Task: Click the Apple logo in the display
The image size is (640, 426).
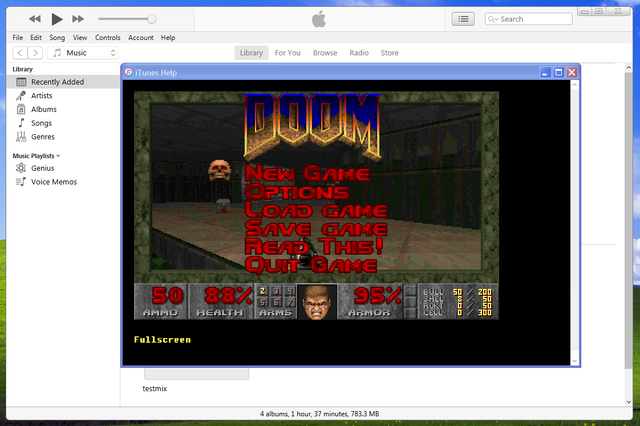Action: (319, 19)
